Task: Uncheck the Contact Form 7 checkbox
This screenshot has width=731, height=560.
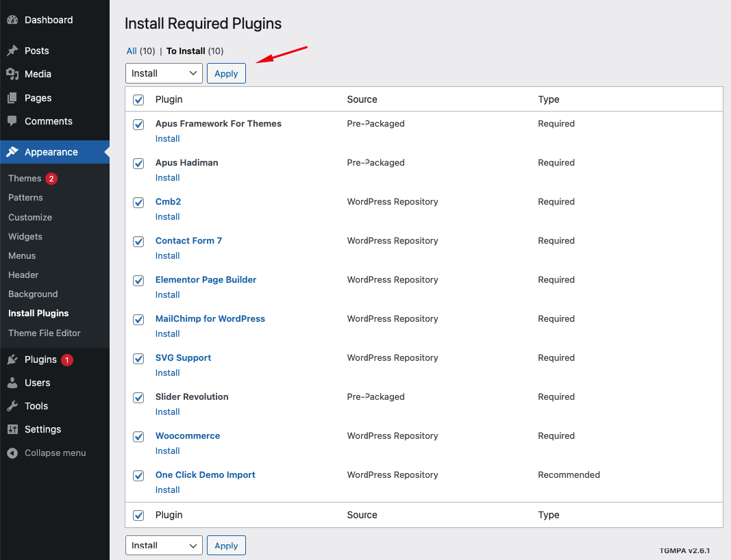Action: tap(138, 242)
